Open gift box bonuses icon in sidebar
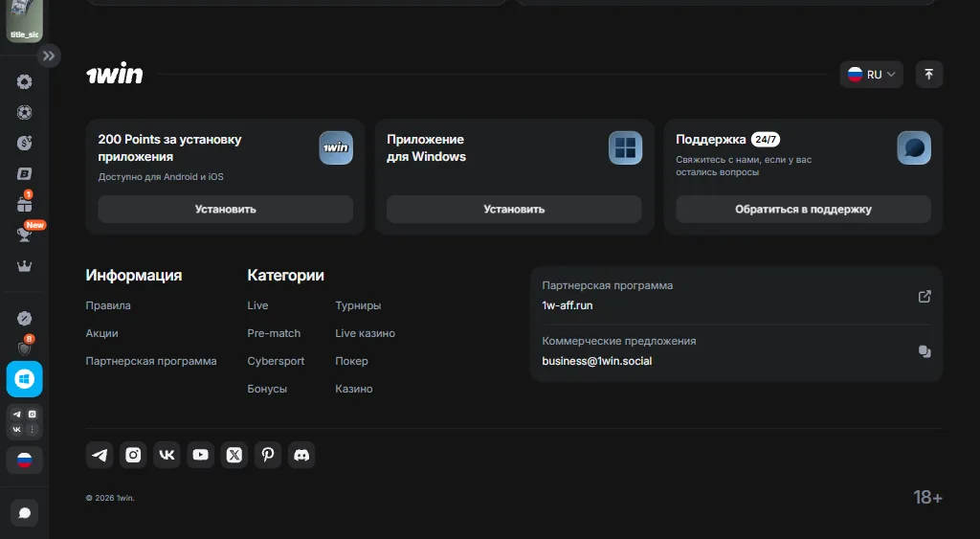 pos(24,204)
